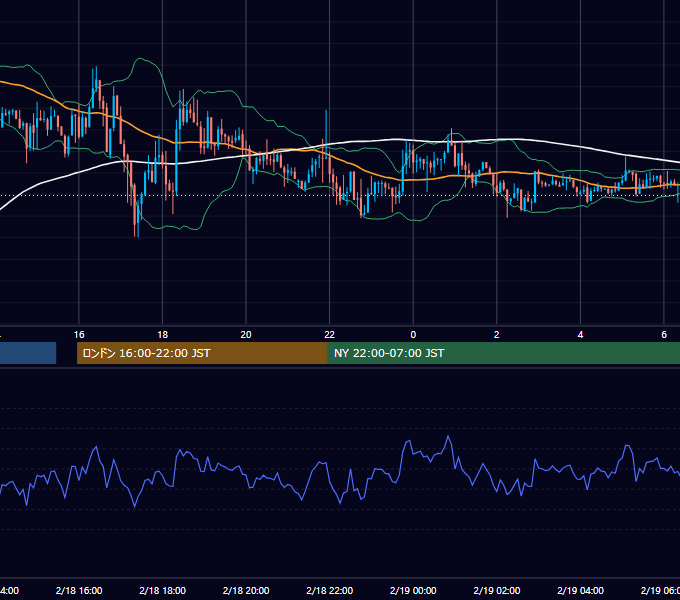Viewport: 680px width, 600px height.
Task: Click the 2/19 00:00 time label
Action: [x=413, y=590]
